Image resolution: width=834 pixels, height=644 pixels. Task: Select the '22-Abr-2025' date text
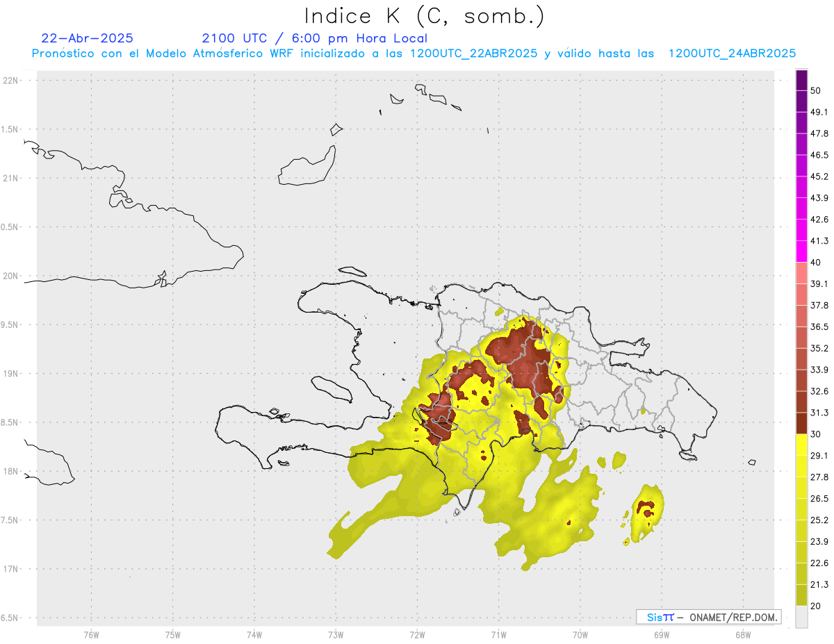[88, 38]
